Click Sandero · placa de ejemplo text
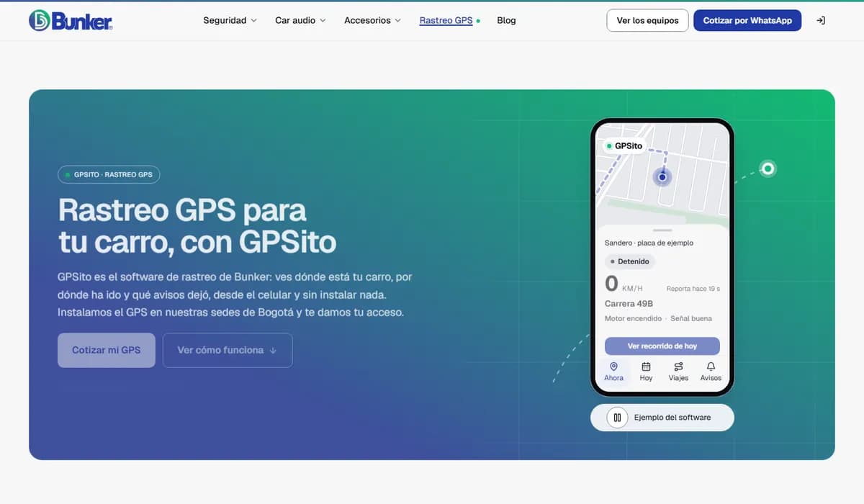Screen dimensions: 864x504 coord(649,243)
